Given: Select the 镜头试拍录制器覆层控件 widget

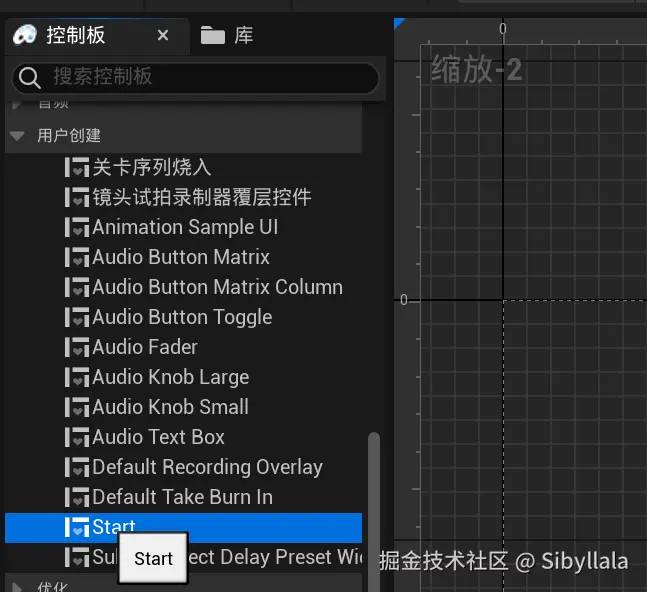Looking at the screenshot, I should pyautogui.click(x=183, y=197).
